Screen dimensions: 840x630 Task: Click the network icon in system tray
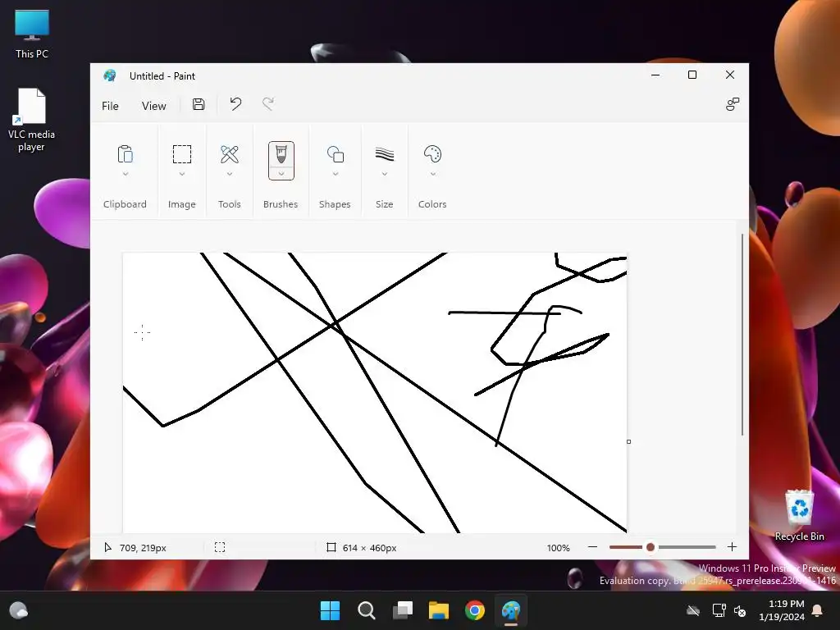click(x=719, y=610)
